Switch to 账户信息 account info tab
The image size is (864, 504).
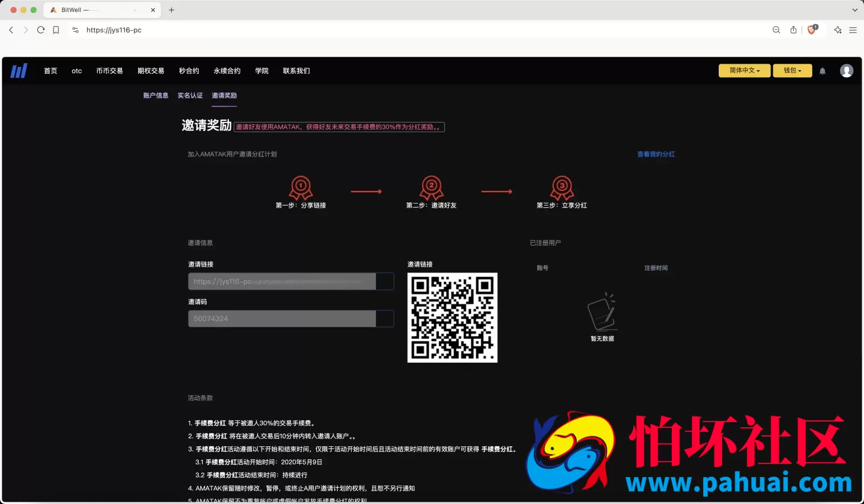coord(156,96)
